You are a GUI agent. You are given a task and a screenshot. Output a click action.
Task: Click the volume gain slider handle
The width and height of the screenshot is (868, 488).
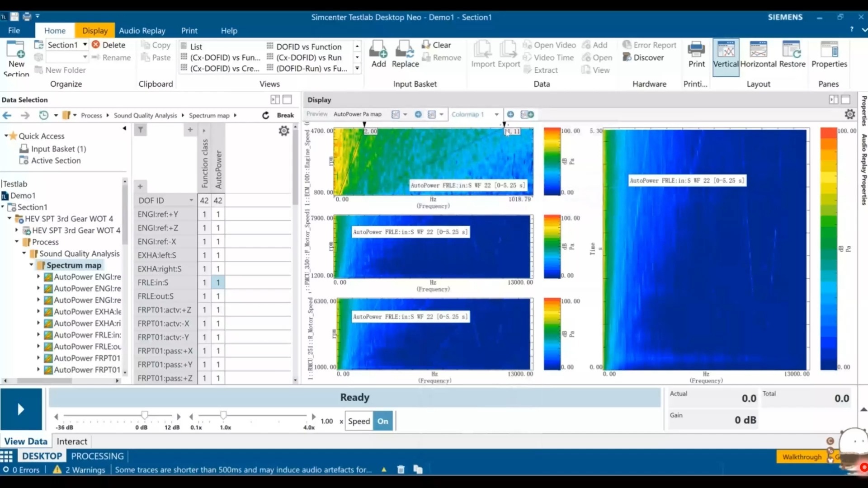(x=145, y=415)
